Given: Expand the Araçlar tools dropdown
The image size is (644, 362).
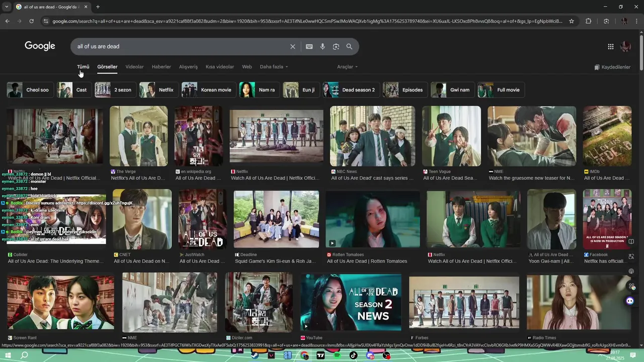Looking at the screenshot, I should click(x=347, y=67).
